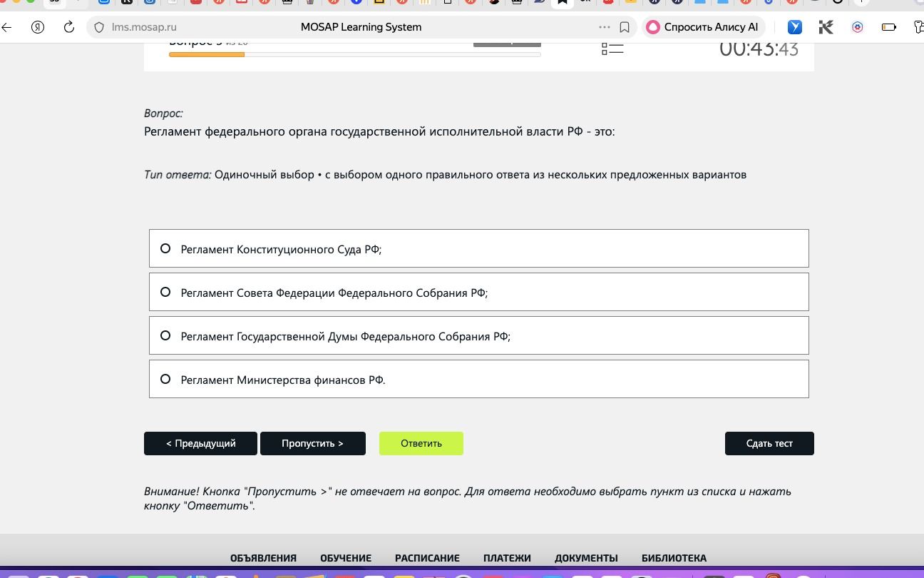This screenshot has height=578, width=924.
Task: Go to the previous question with Предыдущий
Action: coord(200,443)
